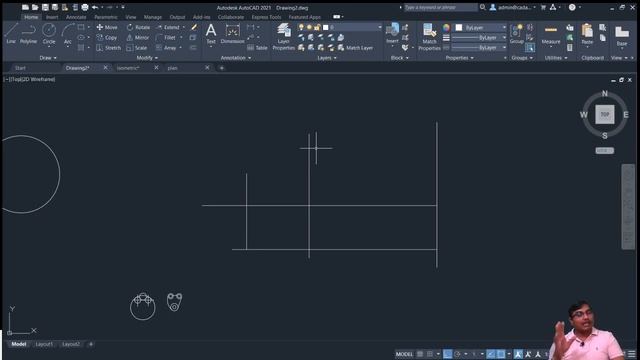Insert a Table from Annotation panel
This screenshot has width=640, height=360.
(257, 48)
